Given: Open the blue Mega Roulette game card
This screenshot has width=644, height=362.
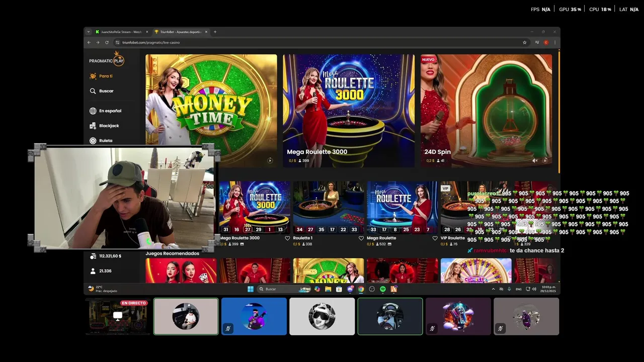Looking at the screenshot, I should click(402, 207).
